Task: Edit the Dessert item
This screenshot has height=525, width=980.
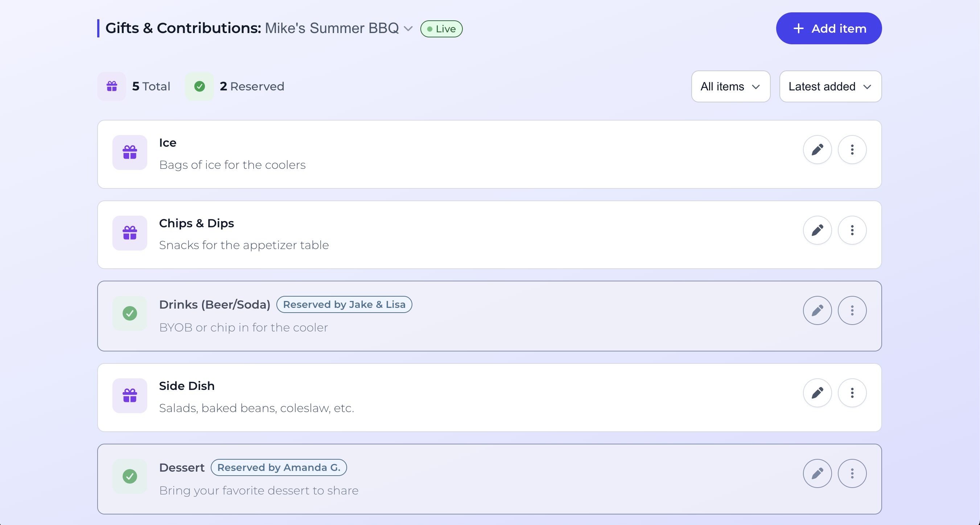Action: (x=817, y=473)
